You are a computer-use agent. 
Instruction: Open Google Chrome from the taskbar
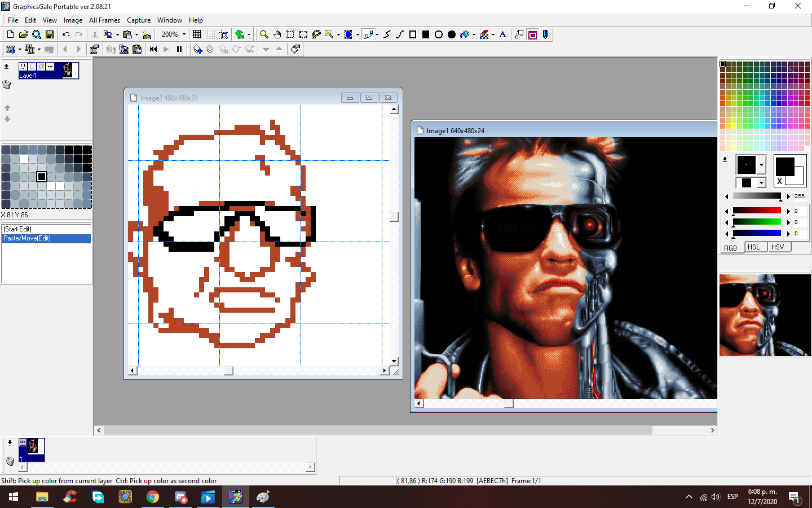pos(153,497)
